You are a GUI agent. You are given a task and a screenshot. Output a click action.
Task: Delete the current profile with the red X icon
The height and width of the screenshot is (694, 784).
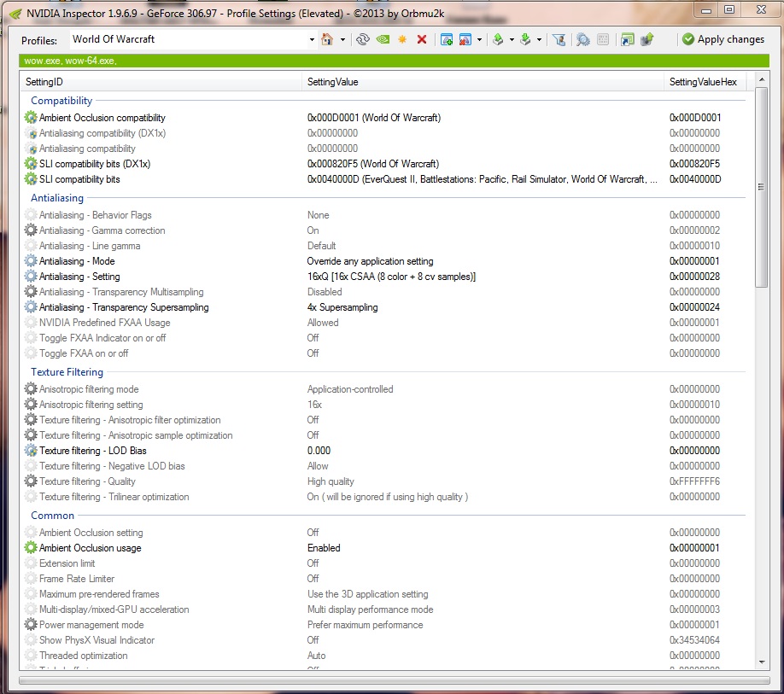point(422,39)
